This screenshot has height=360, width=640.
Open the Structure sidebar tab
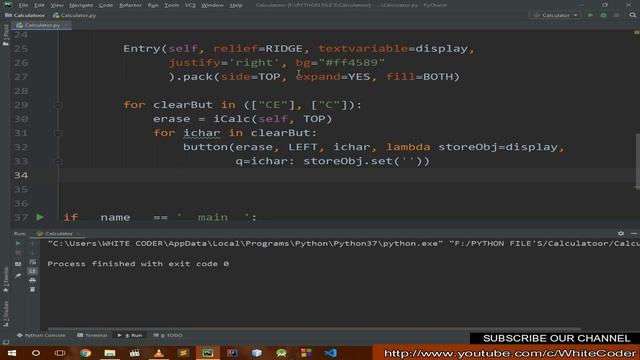[x=5, y=314]
